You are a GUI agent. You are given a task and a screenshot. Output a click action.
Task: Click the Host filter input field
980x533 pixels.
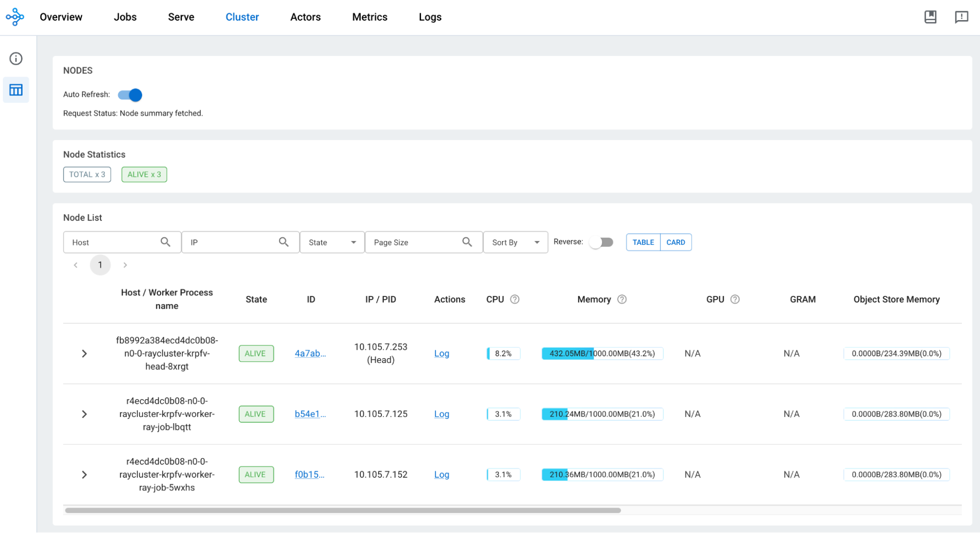coord(122,242)
